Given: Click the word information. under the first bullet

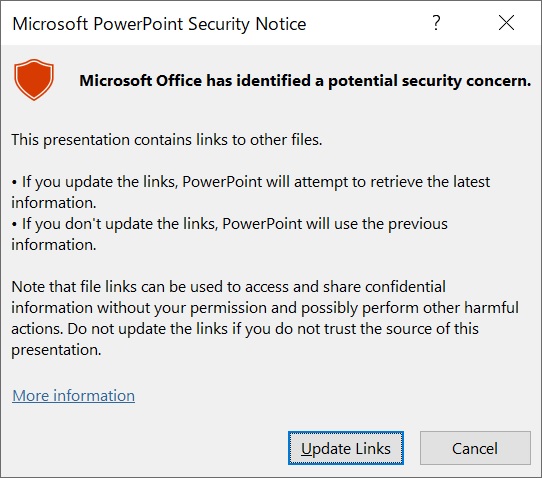Looking at the screenshot, I should coord(54,203).
